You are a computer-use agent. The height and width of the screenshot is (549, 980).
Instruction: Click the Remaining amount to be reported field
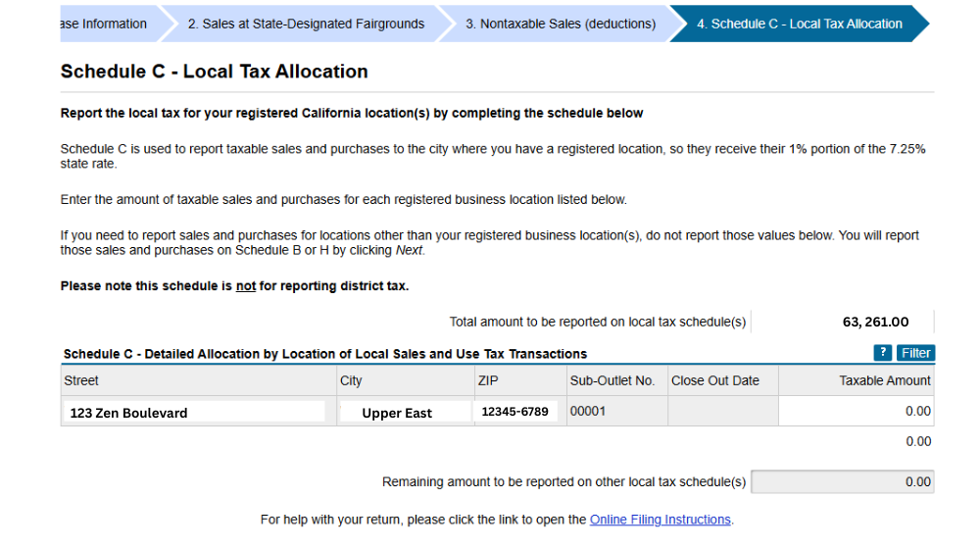[842, 481]
